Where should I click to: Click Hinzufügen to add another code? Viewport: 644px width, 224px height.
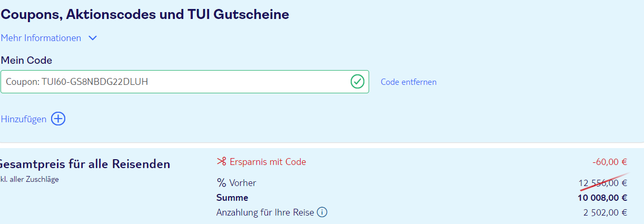point(24,119)
